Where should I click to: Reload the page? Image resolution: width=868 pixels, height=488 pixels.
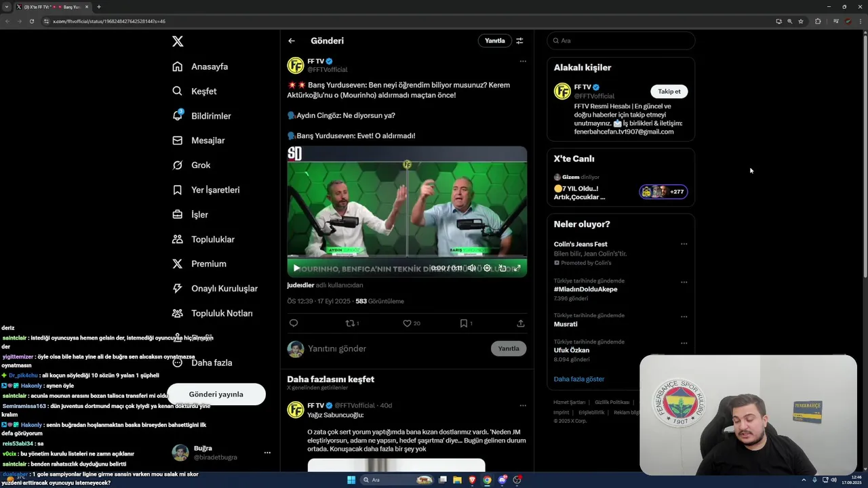(31, 21)
